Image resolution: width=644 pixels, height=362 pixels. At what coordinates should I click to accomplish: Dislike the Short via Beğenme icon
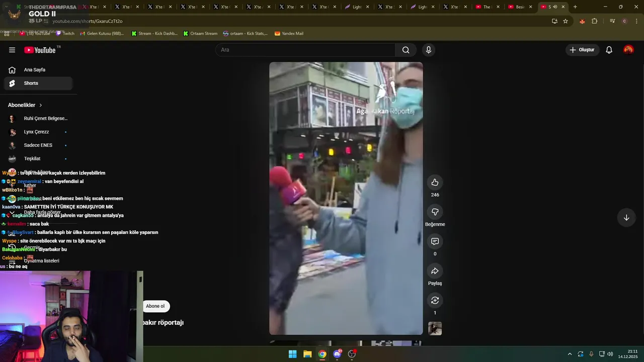click(x=435, y=212)
